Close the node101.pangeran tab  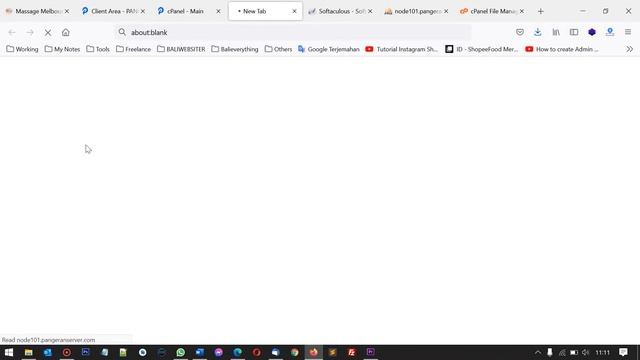(446, 11)
